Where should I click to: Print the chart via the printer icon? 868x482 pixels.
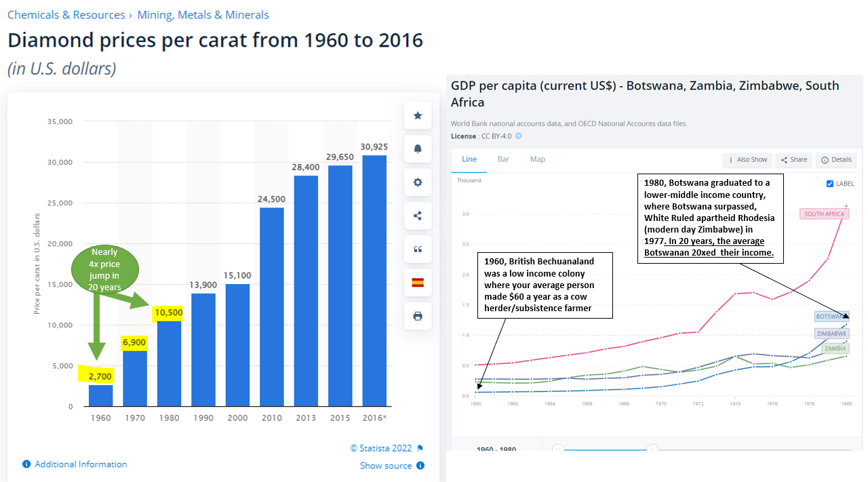pyautogui.click(x=417, y=316)
